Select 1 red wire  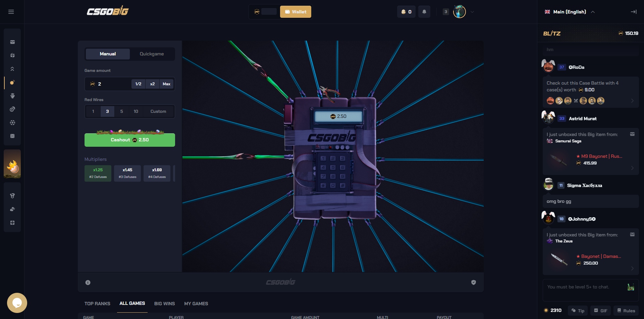(93, 111)
